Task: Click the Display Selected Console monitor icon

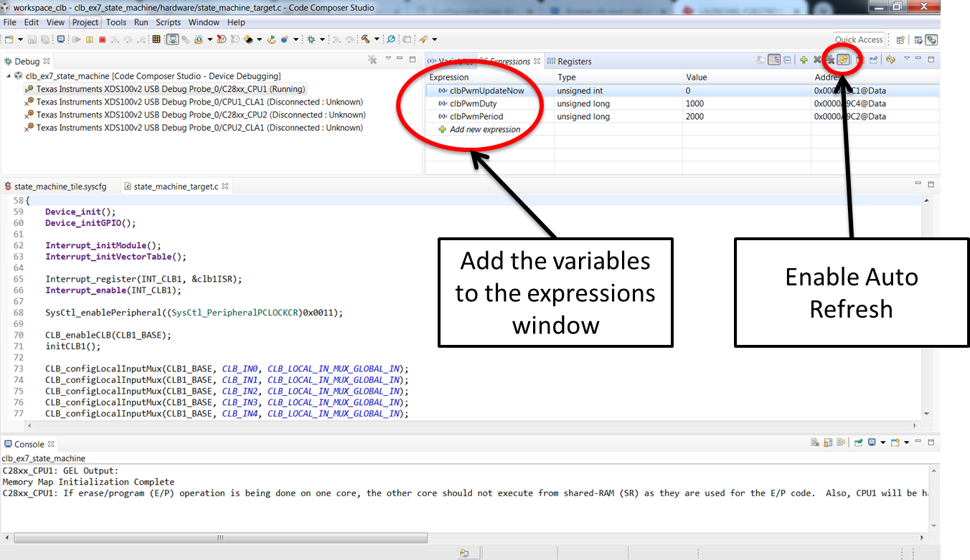Action: click(872, 442)
